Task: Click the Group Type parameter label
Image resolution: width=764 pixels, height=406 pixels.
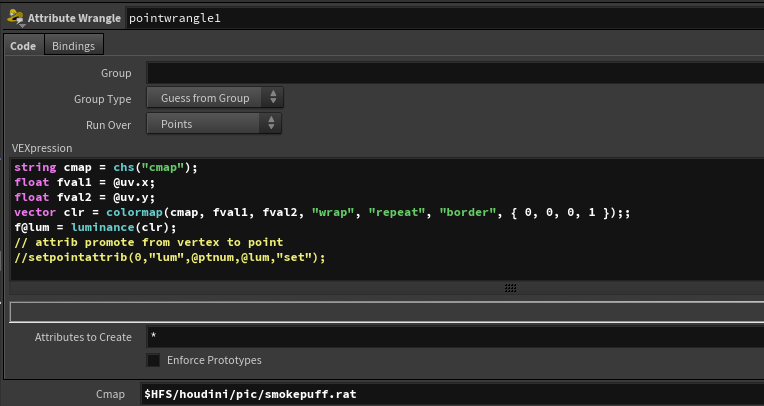Action: (x=102, y=99)
